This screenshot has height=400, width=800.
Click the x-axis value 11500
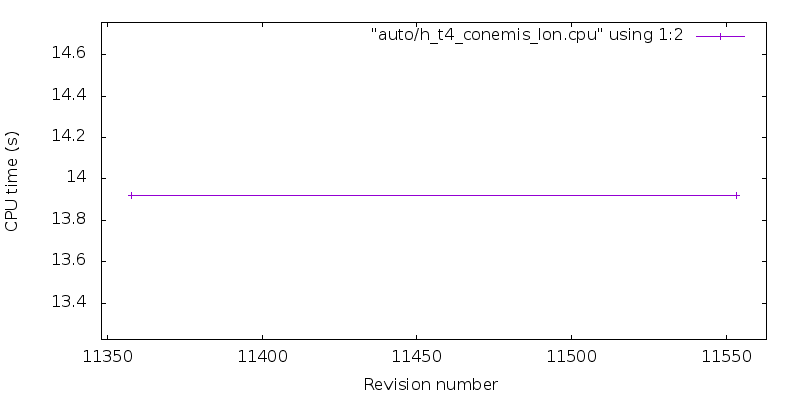point(571,357)
